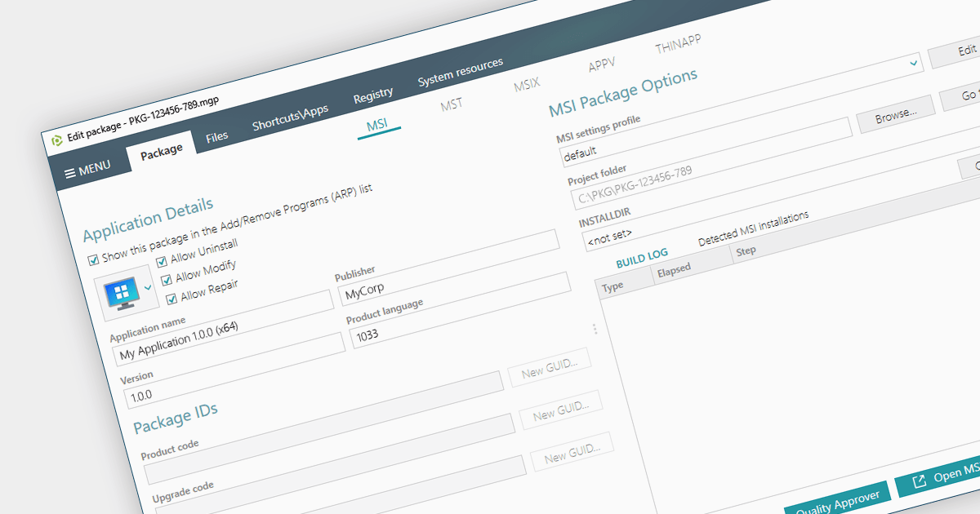Open the hamburger MENU
The image size is (980, 514).
click(x=87, y=170)
